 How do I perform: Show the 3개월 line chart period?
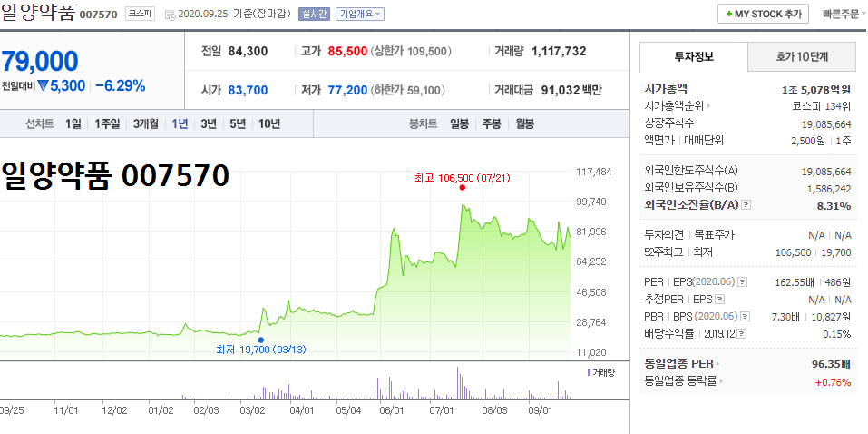(146, 123)
